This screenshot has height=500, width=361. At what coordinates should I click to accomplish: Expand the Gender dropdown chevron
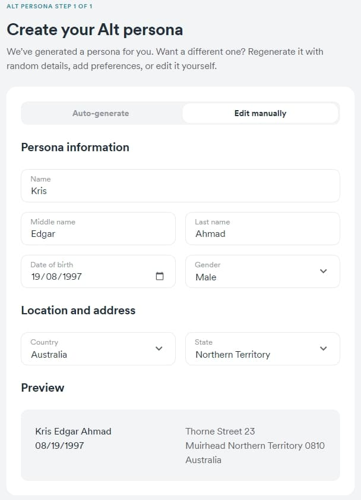[x=323, y=271]
